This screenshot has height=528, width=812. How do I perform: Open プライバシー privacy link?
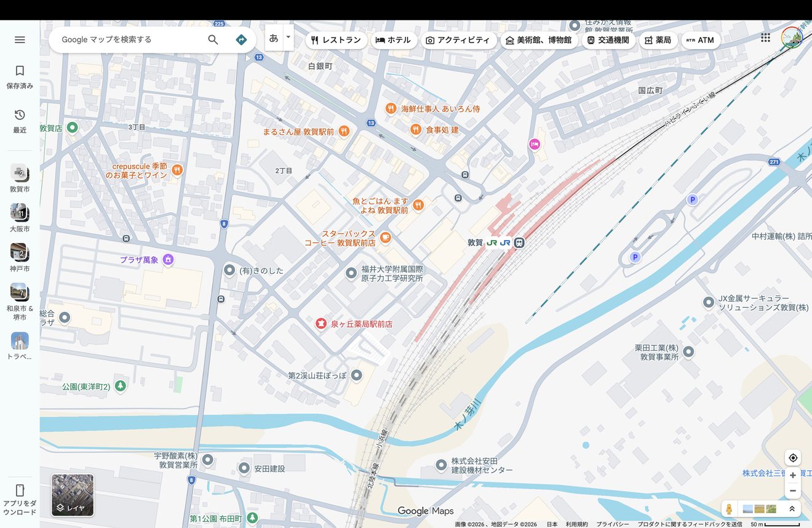(x=612, y=524)
